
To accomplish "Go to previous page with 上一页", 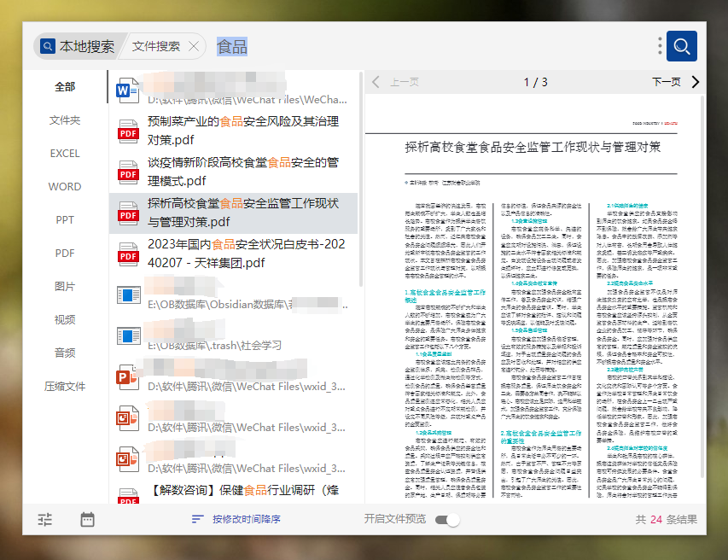I will [404, 82].
